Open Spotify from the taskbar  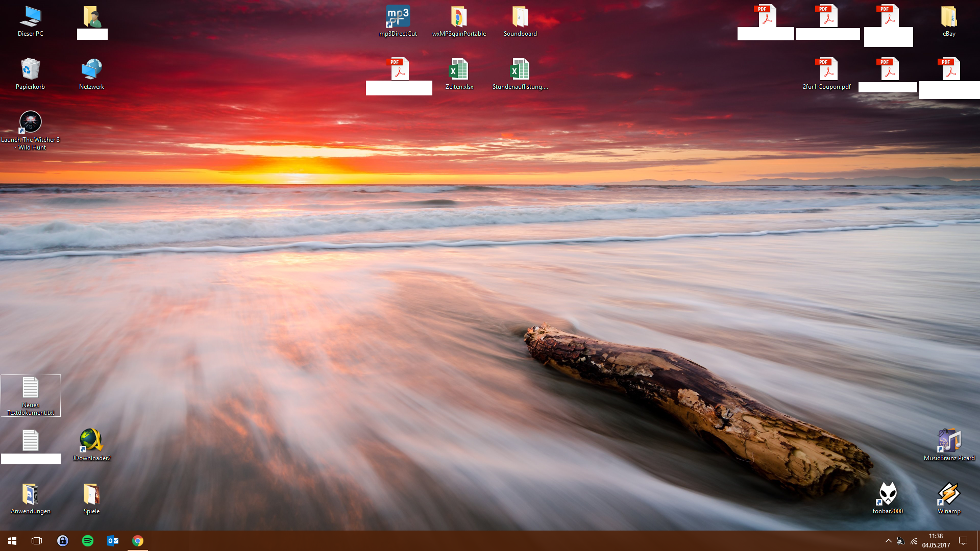click(88, 541)
